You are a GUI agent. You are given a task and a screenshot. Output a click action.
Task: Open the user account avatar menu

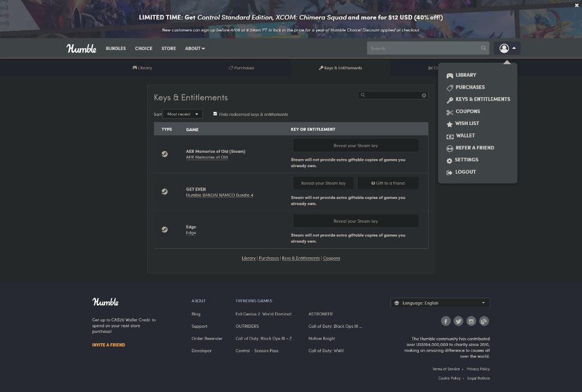point(504,48)
